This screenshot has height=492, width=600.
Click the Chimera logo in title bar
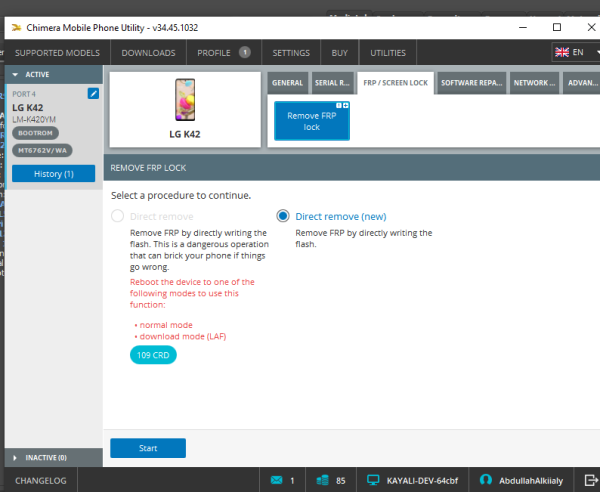pyautogui.click(x=16, y=28)
